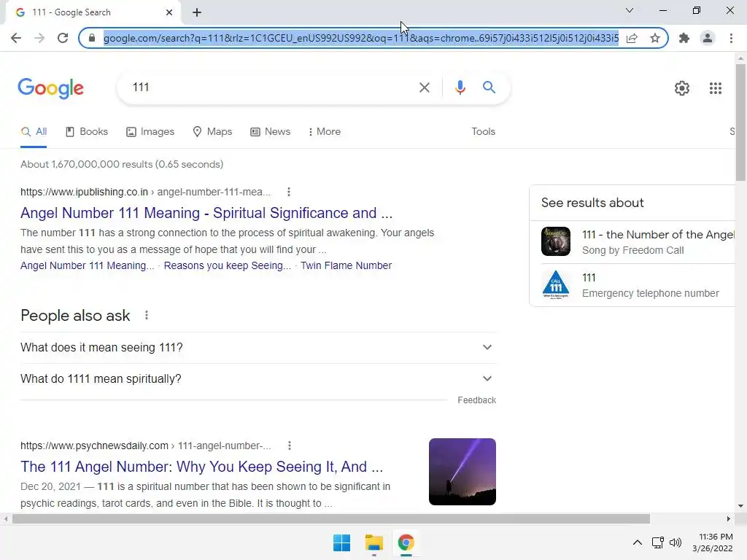Click the Freedom Call album art thumbnail
Viewport: 747px width, 560px height.
555,241
